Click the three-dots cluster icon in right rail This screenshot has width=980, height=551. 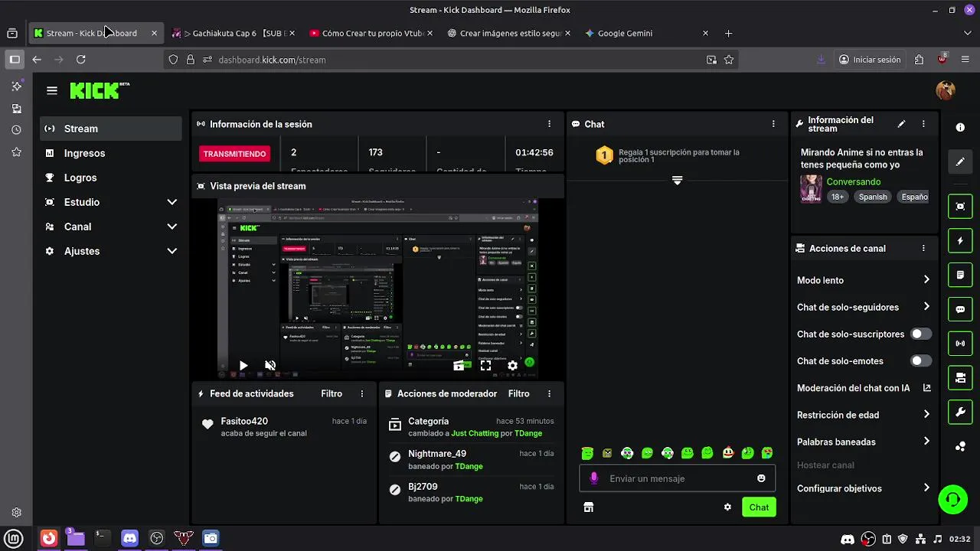pos(960,447)
